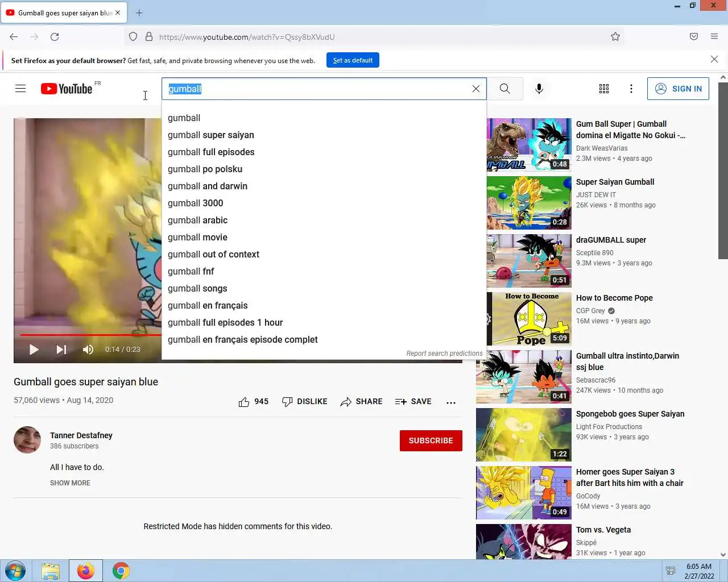This screenshot has height=582, width=728.
Task: Click 'Set as default' browser button
Action: pyautogui.click(x=353, y=60)
